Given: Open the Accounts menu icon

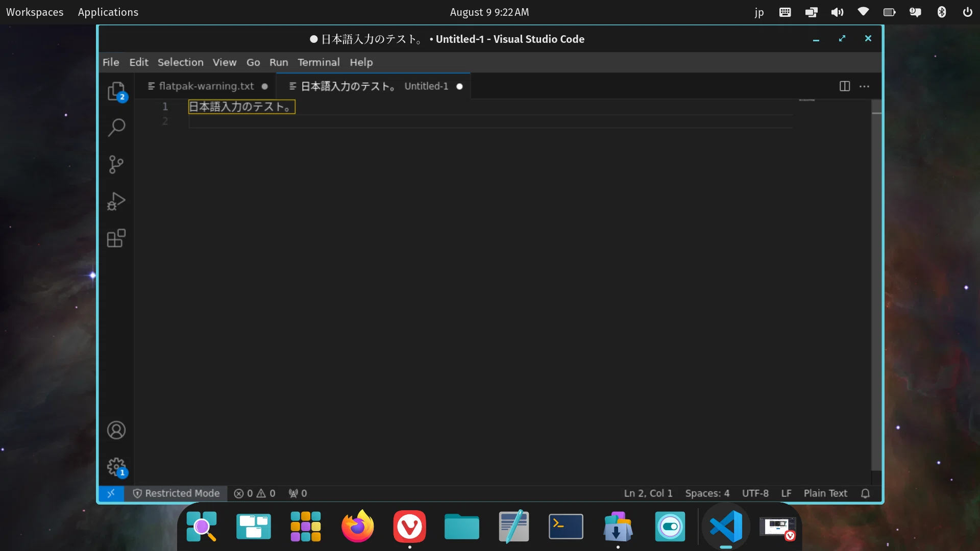Looking at the screenshot, I should pyautogui.click(x=116, y=430).
